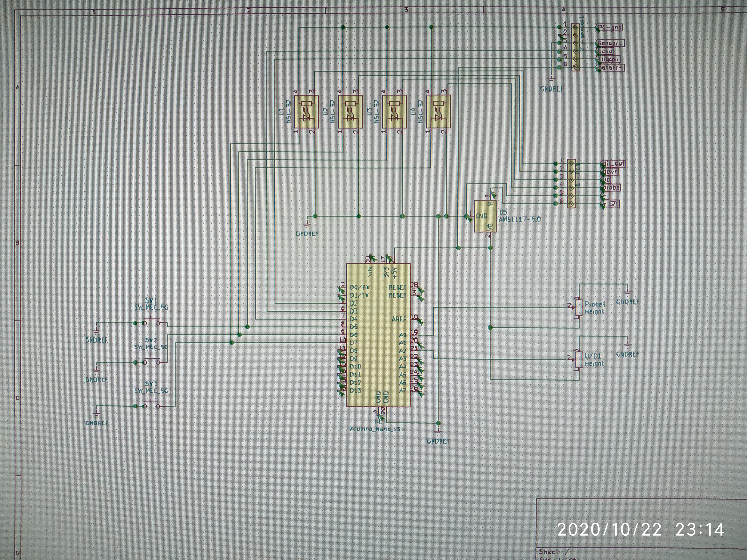Select the Probe1 Height potentiometer symbol
Viewport: 747px width, 560px height.
click(x=579, y=307)
